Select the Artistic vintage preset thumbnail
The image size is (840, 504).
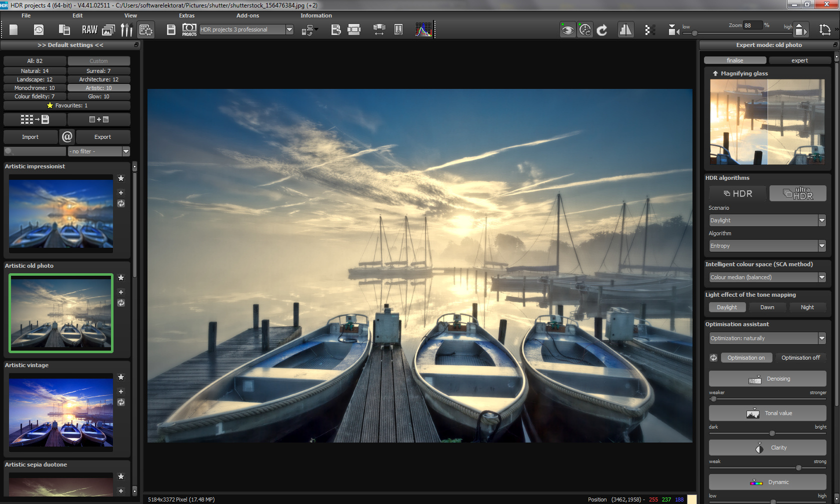61,413
